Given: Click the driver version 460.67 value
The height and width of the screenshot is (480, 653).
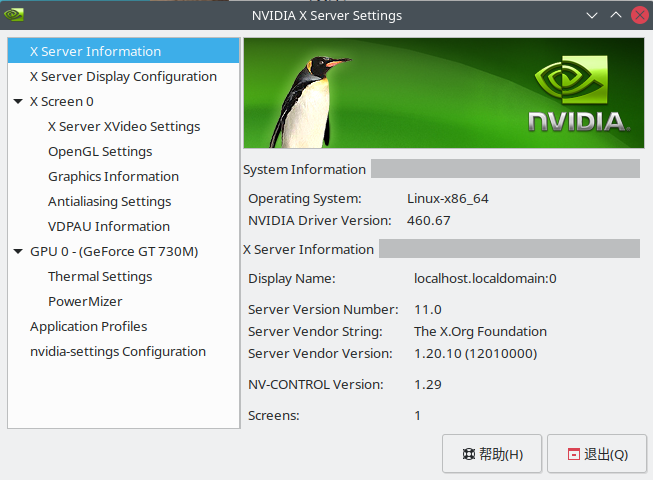Looking at the screenshot, I should [x=429, y=220].
